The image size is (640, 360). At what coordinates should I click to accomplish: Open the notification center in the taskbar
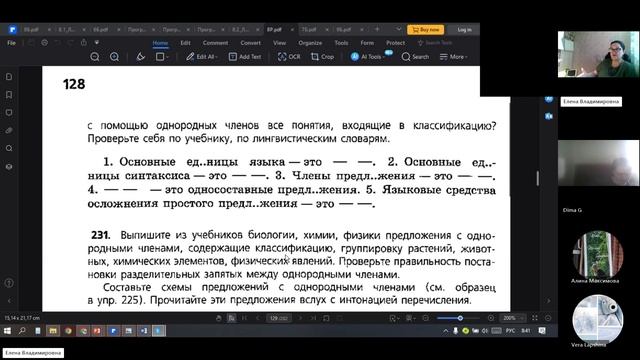542,331
